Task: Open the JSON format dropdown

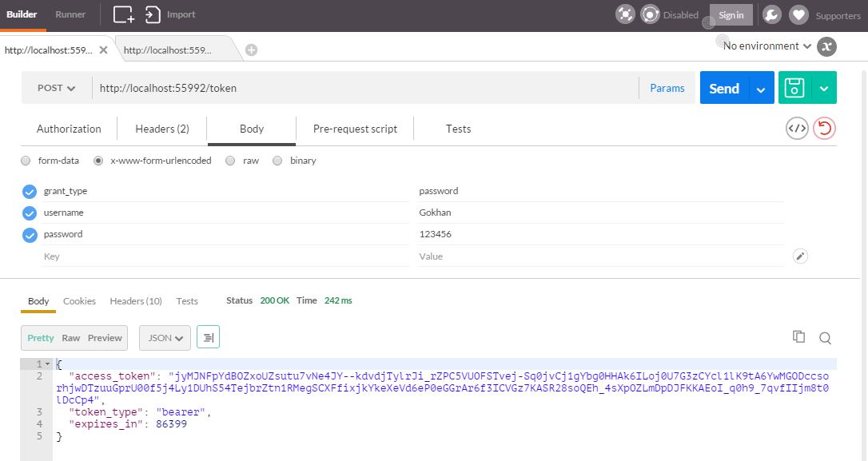Action: click(165, 338)
